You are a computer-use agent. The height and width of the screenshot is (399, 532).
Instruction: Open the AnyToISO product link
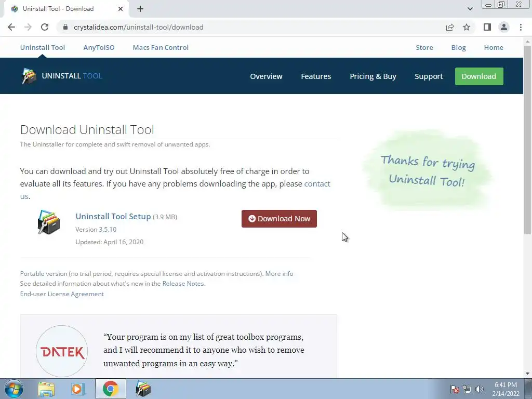99,47
